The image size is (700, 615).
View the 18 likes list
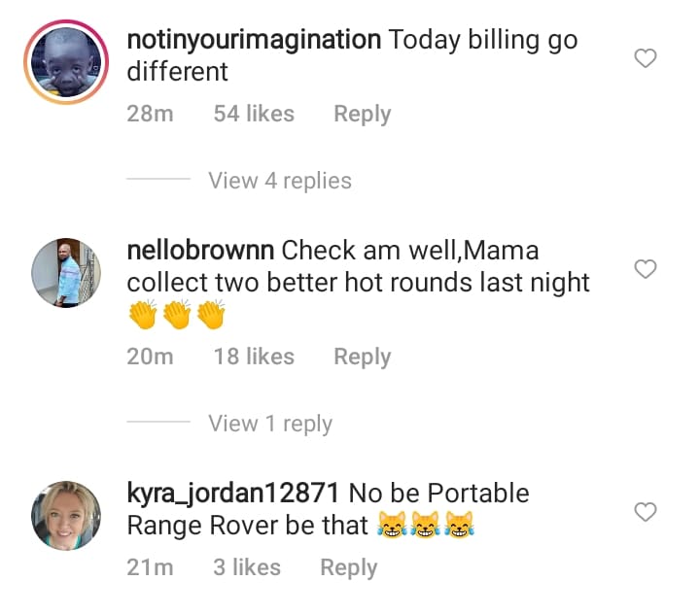[x=254, y=357]
